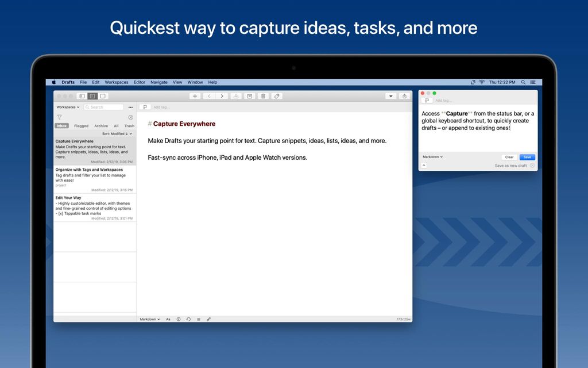Click the archive icon in the toolbar
The height and width of the screenshot is (368, 588).
click(249, 96)
